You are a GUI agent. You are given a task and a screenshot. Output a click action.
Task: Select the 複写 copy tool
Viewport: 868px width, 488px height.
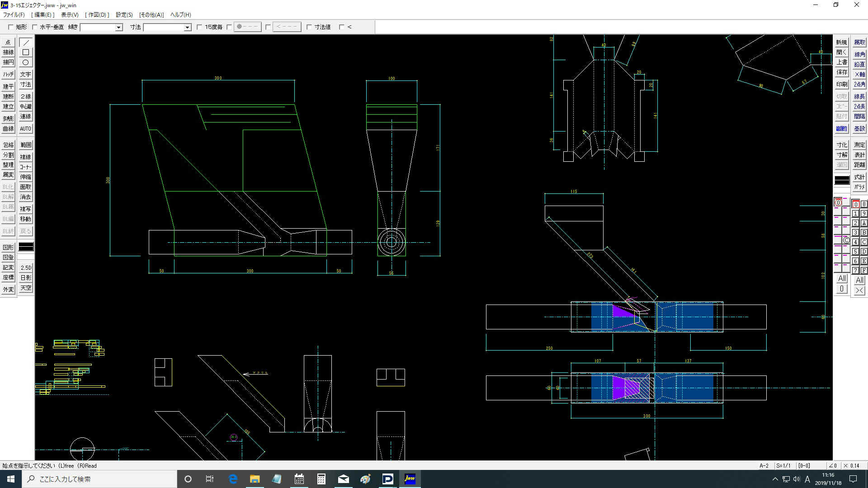coord(26,209)
